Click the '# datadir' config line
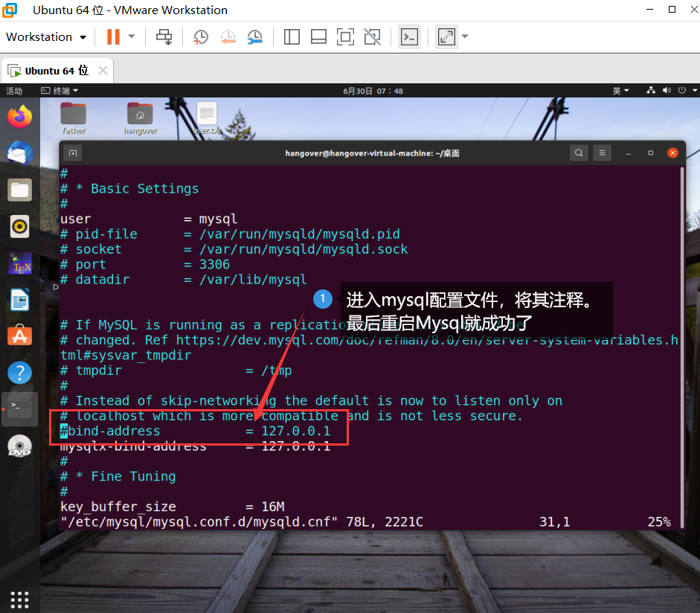 click(184, 280)
